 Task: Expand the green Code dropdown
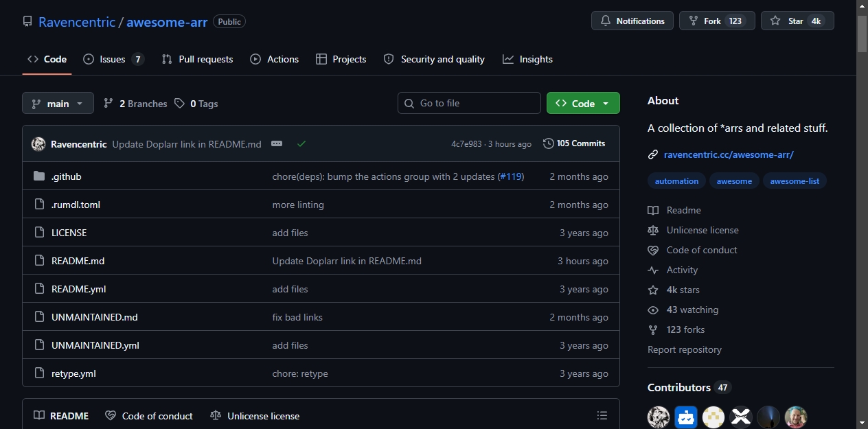[583, 104]
